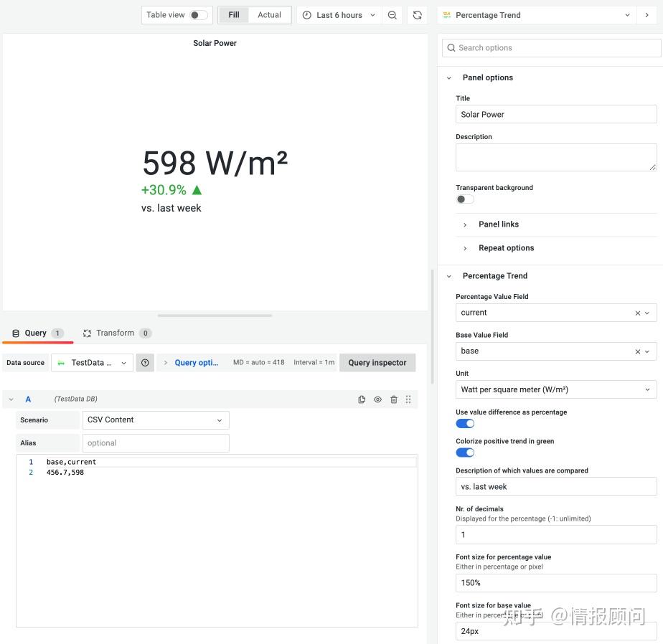Open the TestData data source dropdown

92,363
